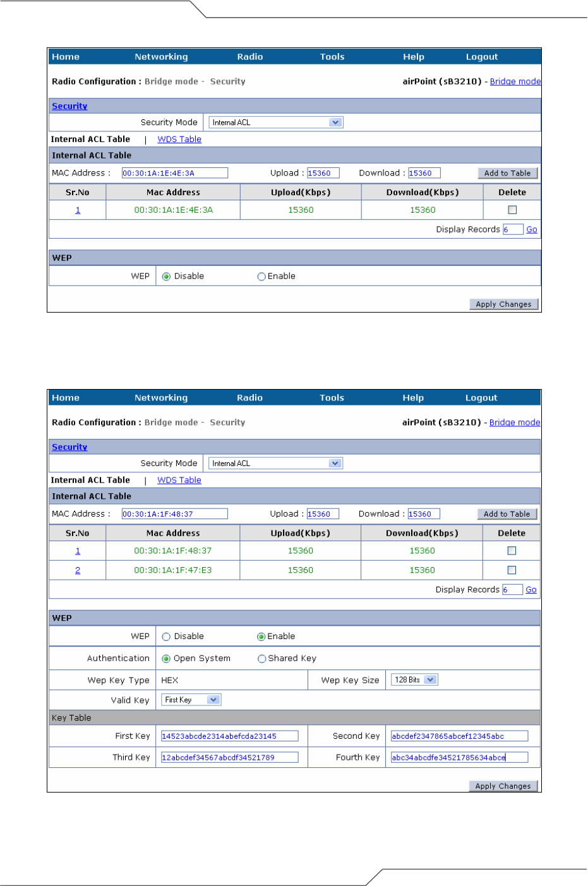Click Apply Changes in top panel
The height and width of the screenshot is (886, 588).
(504, 304)
